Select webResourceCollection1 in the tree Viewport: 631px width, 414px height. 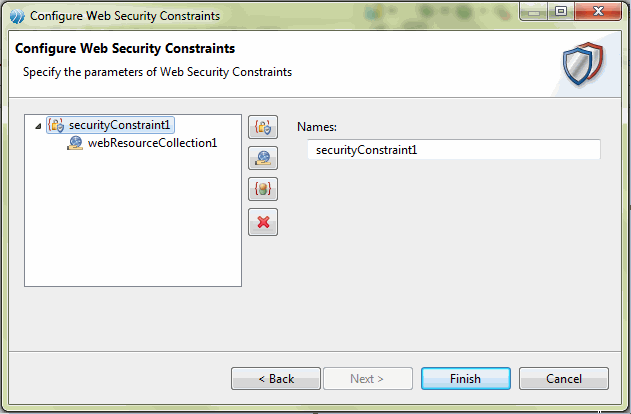(152, 143)
